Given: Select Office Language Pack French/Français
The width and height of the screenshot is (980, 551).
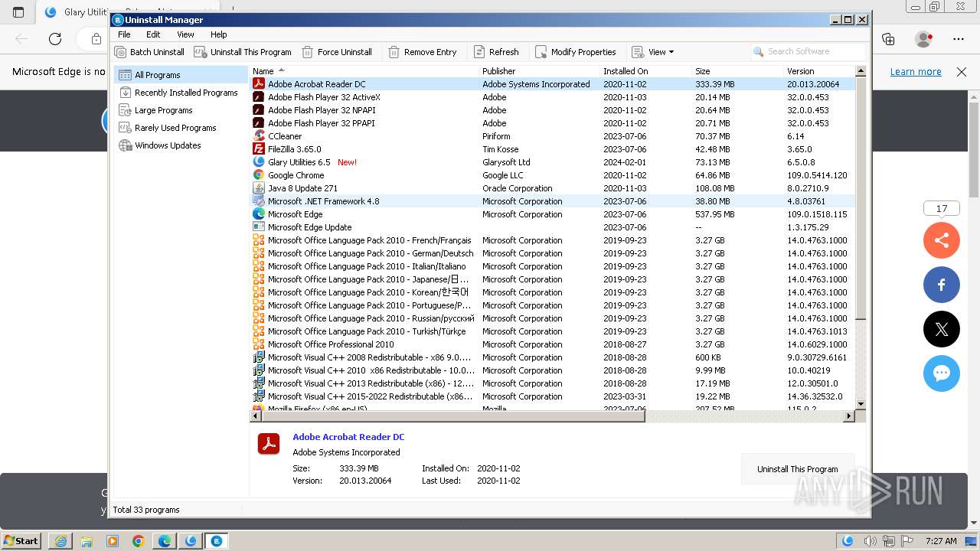Looking at the screenshot, I should [552, 240].
